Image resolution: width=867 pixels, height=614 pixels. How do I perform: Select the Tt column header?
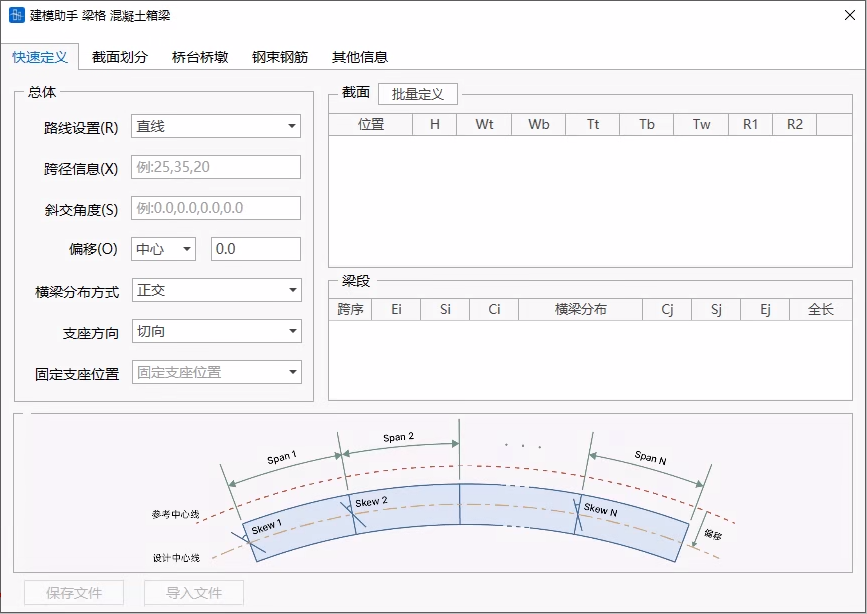coord(593,124)
